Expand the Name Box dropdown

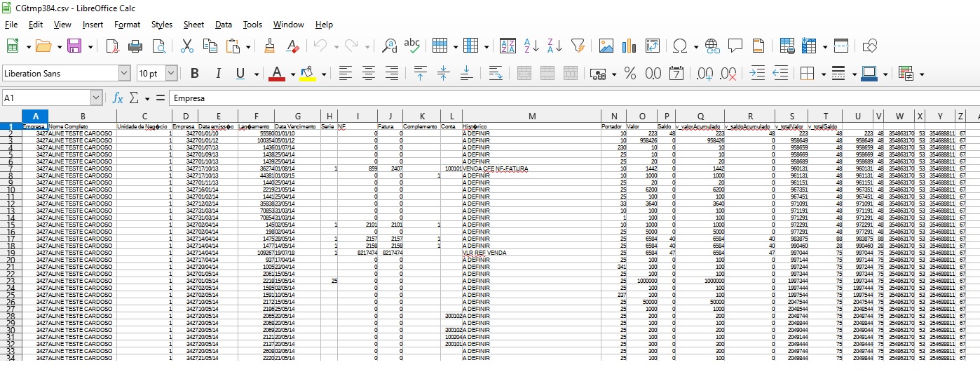[x=96, y=98]
